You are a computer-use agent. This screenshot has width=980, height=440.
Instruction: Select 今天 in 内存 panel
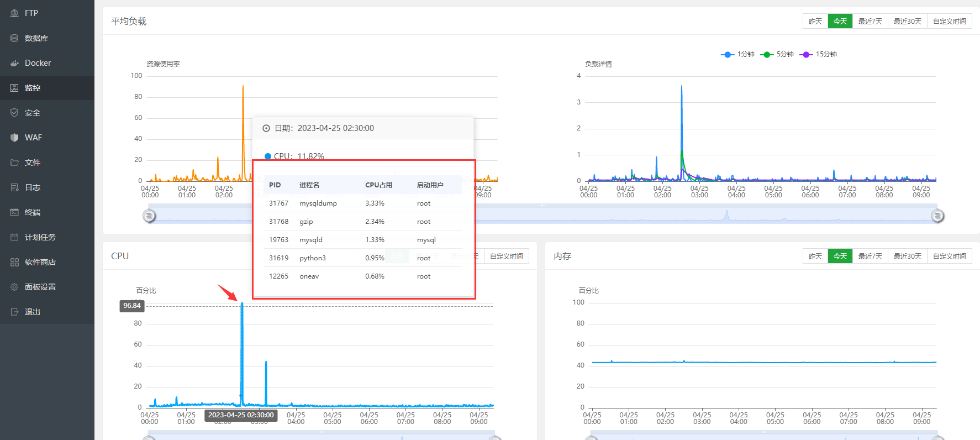(x=840, y=256)
